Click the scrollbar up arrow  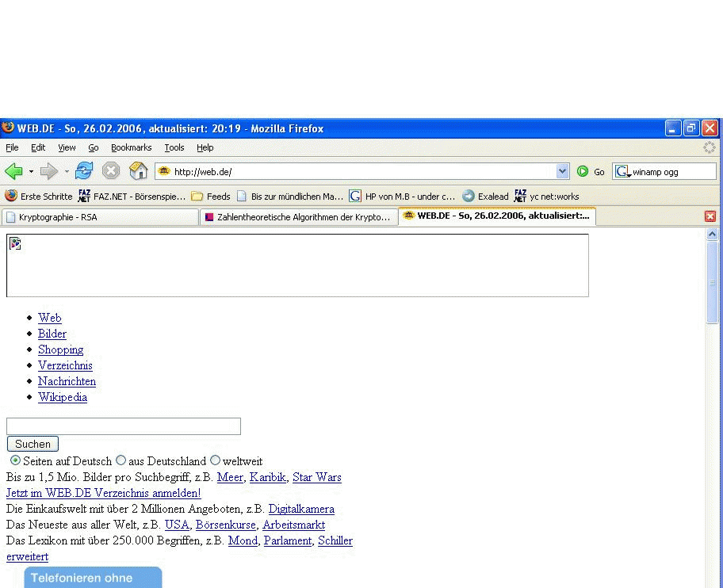click(713, 234)
